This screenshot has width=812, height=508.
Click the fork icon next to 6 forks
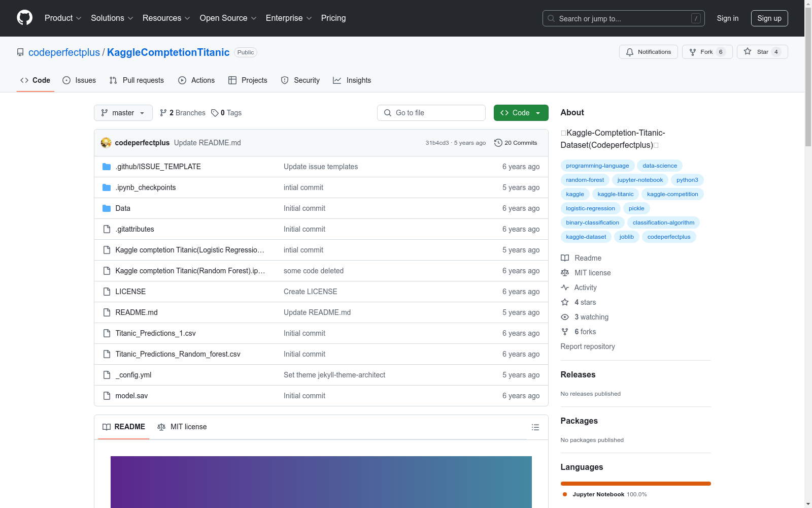tap(565, 332)
